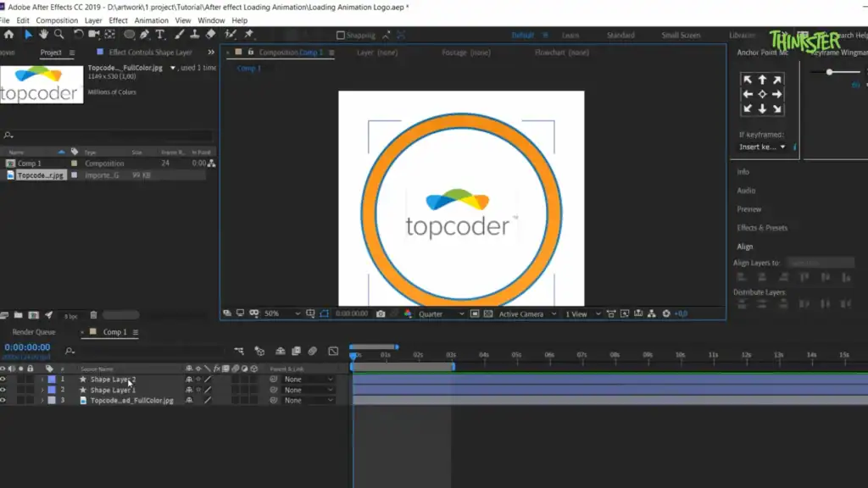
Task: Activate the Zoom tool
Action: tap(58, 36)
